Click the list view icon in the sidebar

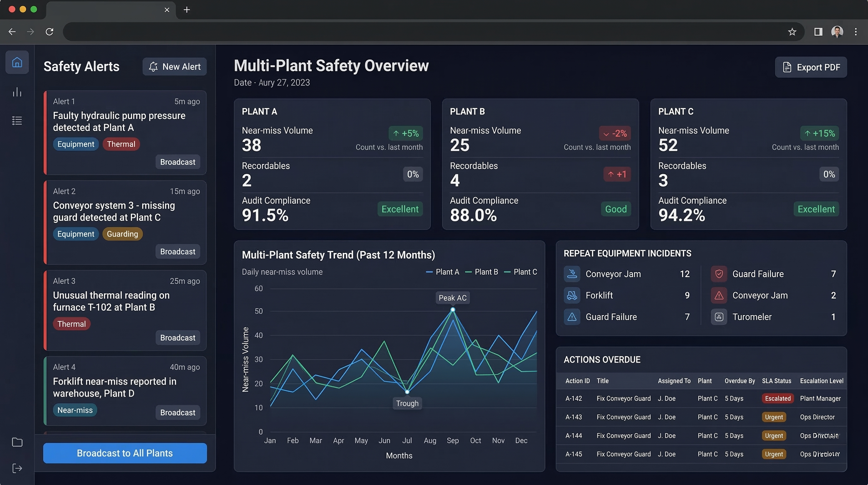point(17,120)
